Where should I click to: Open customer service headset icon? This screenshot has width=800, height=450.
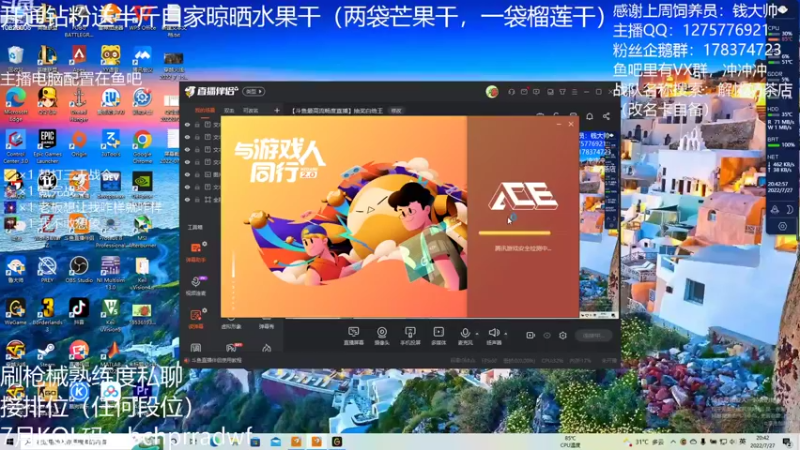(x=511, y=92)
